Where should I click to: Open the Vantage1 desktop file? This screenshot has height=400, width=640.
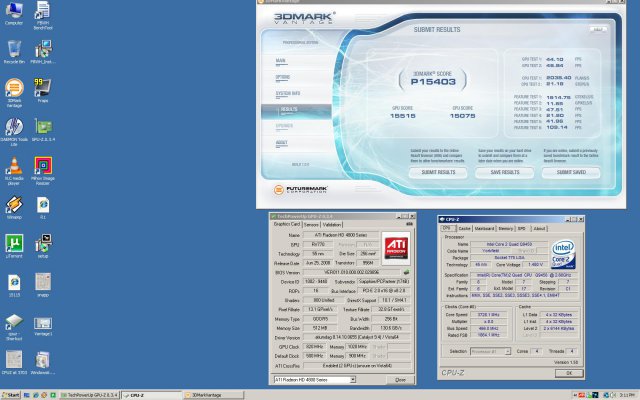(x=43, y=326)
